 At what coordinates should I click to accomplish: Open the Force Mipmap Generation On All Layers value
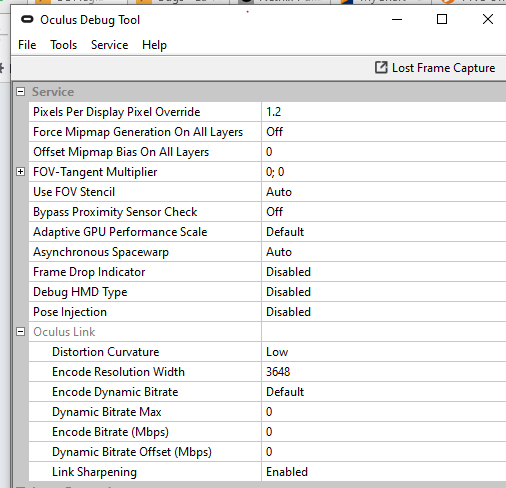point(384,132)
